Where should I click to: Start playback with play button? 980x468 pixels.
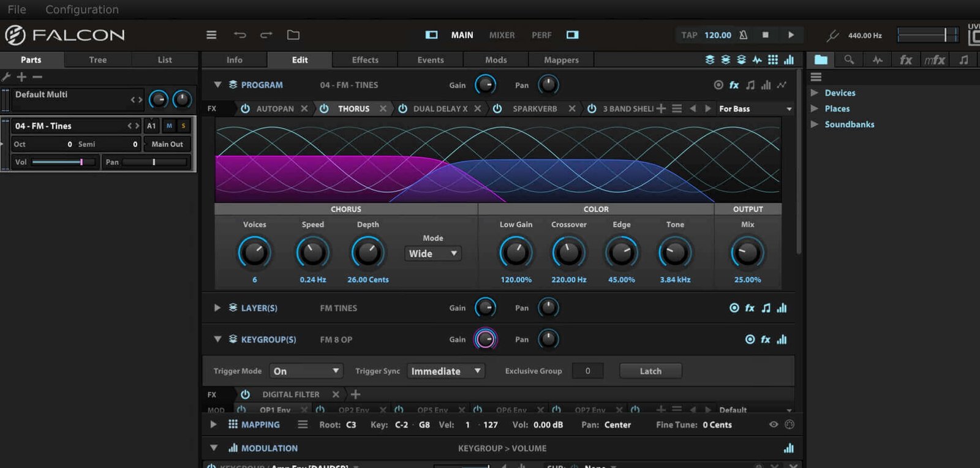click(791, 35)
